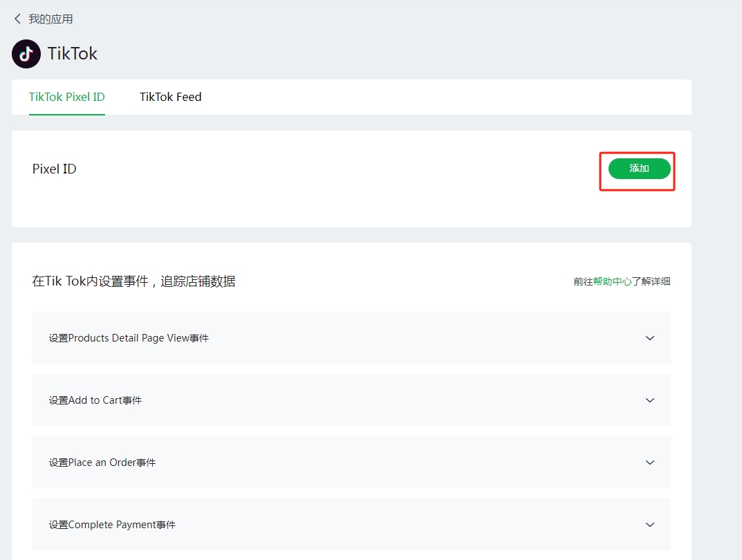This screenshot has width=742, height=560.
Task: Click 设置Complete Payment事件 row text
Action: 112,525
